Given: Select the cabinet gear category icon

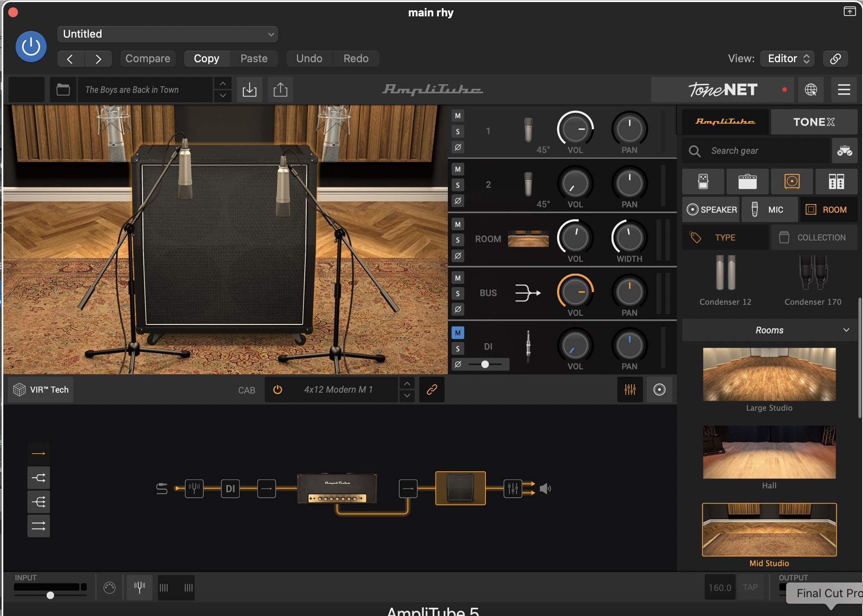Looking at the screenshot, I should (x=792, y=181).
